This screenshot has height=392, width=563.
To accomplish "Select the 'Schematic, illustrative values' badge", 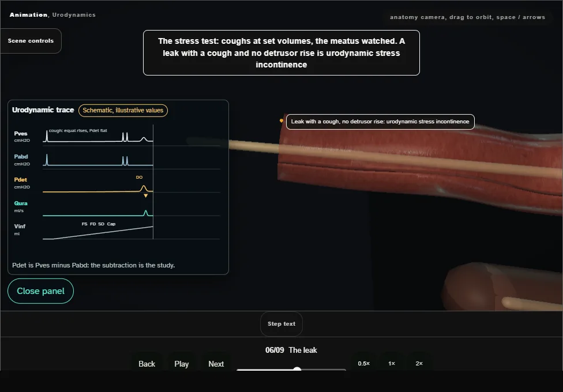I will pos(123,110).
